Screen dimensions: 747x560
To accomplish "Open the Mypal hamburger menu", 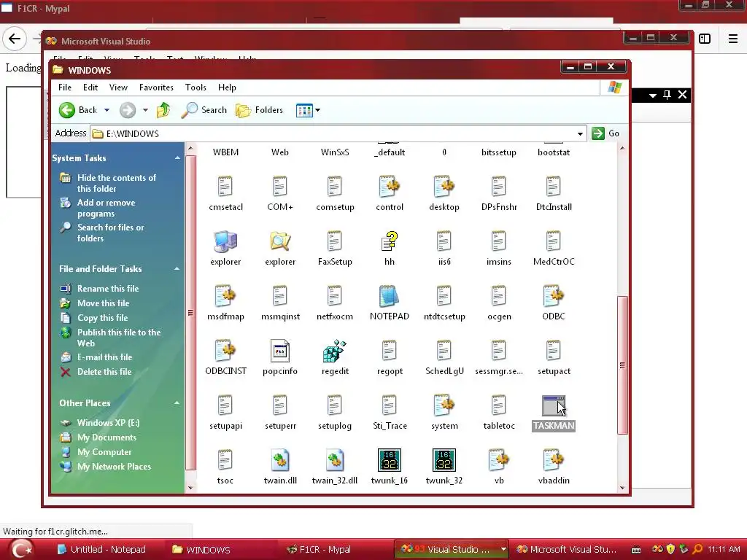I will pos(732,39).
